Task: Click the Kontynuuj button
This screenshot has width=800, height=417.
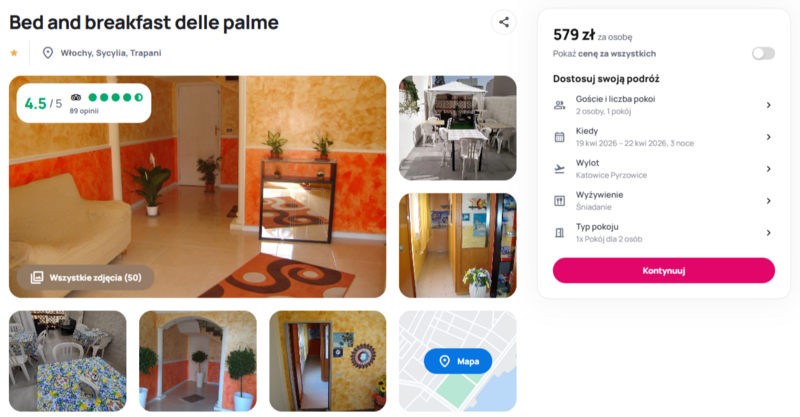Action: (x=664, y=271)
